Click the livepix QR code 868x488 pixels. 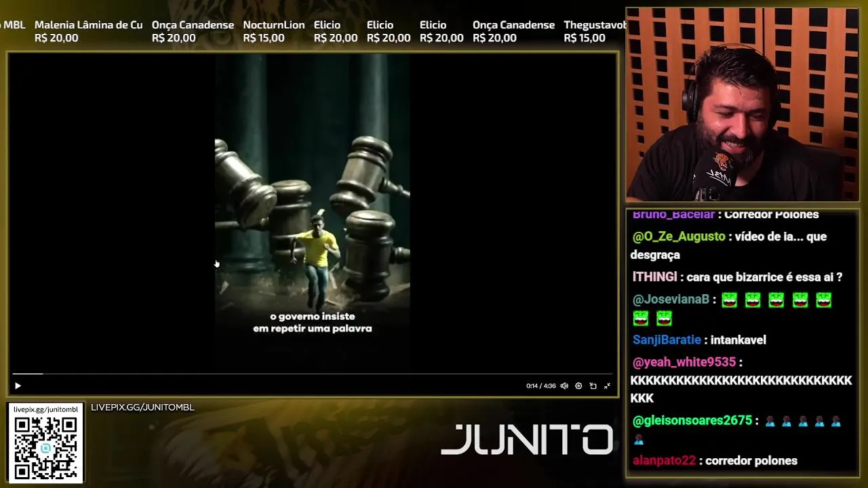(x=45, y=447)
